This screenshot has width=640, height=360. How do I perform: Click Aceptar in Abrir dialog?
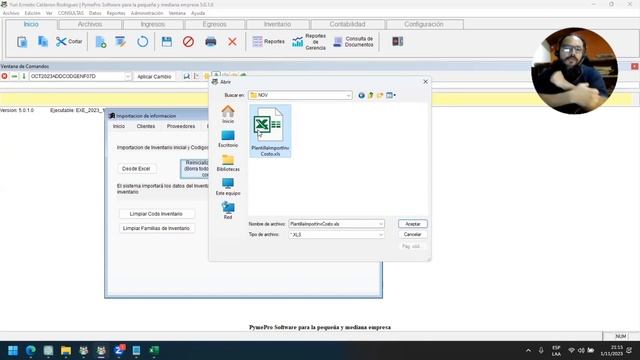(x=413, y=224)
